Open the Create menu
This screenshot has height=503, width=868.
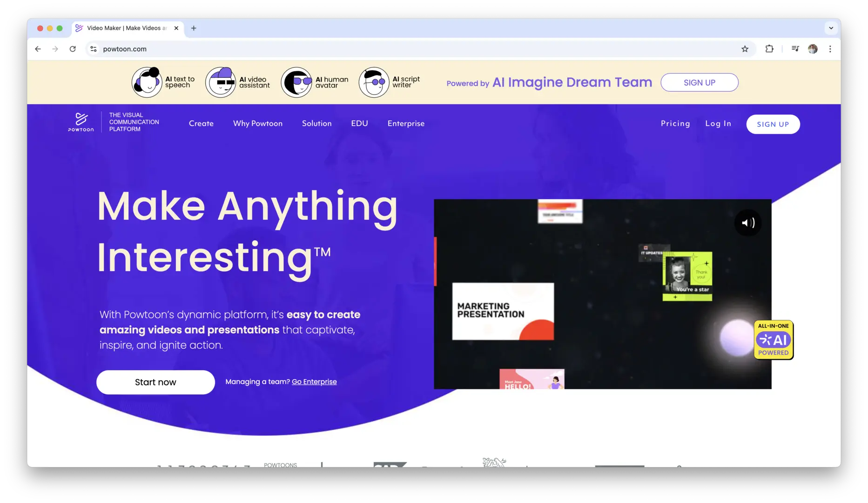pyautogui.click(x=201, y=123)
